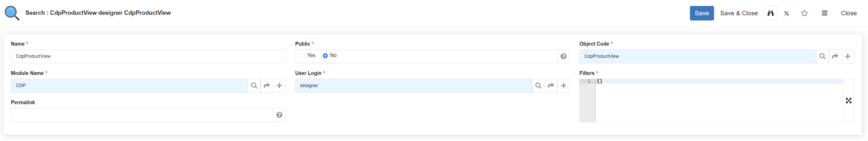
Task: Select Yes for the Public option
Action: point(302,56)
